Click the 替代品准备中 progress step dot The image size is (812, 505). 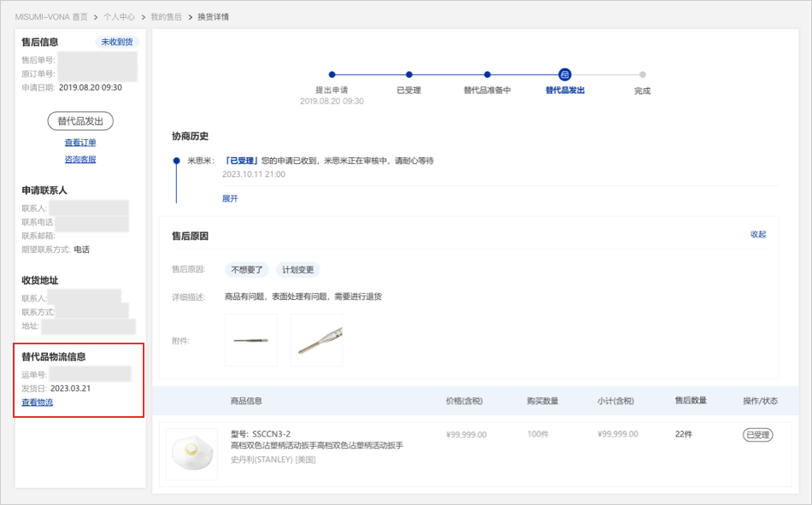tap(487, 74)
